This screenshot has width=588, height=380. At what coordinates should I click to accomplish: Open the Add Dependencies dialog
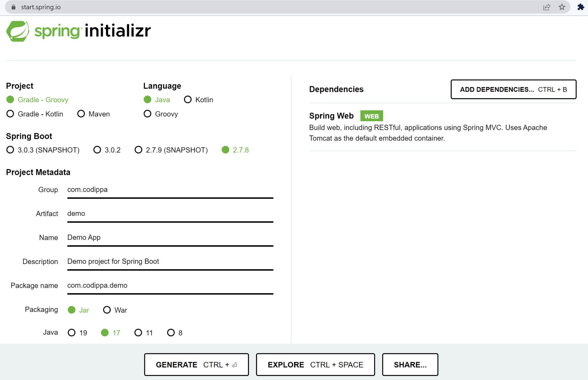513,89
